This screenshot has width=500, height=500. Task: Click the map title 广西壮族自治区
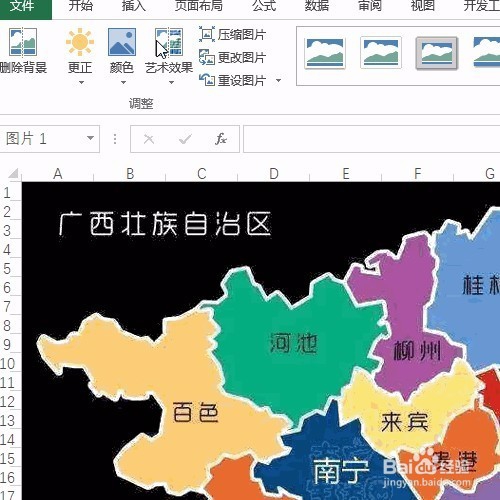pos(165,224)
